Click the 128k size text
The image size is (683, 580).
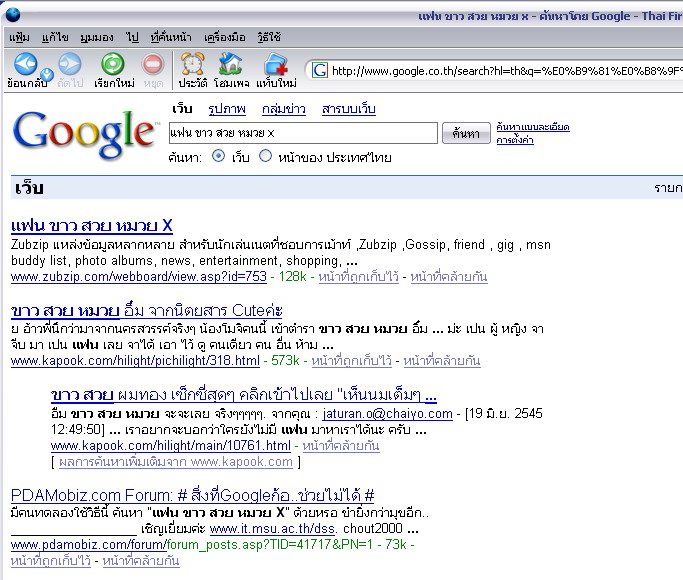(x=293, y=277)
